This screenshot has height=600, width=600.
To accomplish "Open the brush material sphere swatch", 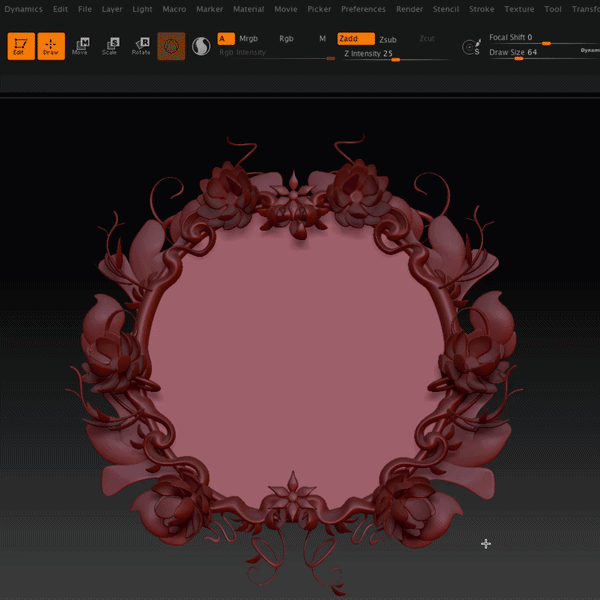I will [x=171, y=46].
